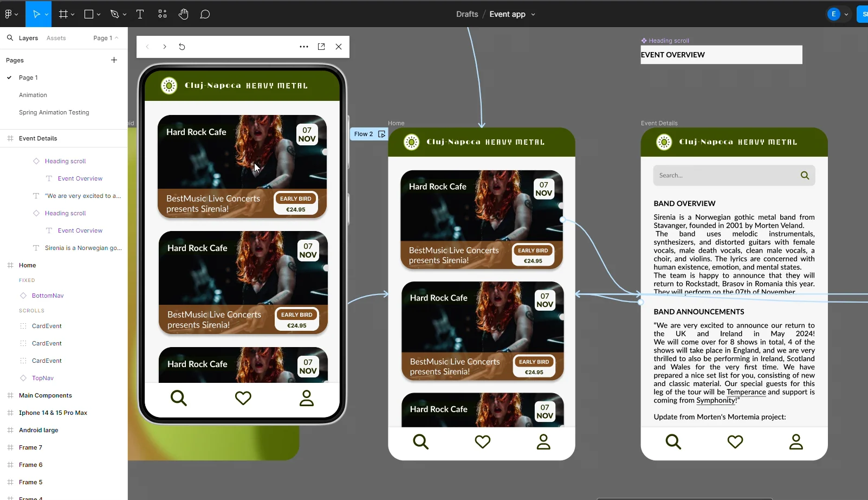Click the search icon in the Layers panel
The width and height of the screenshot is (868, 500).
pos(10,38)
